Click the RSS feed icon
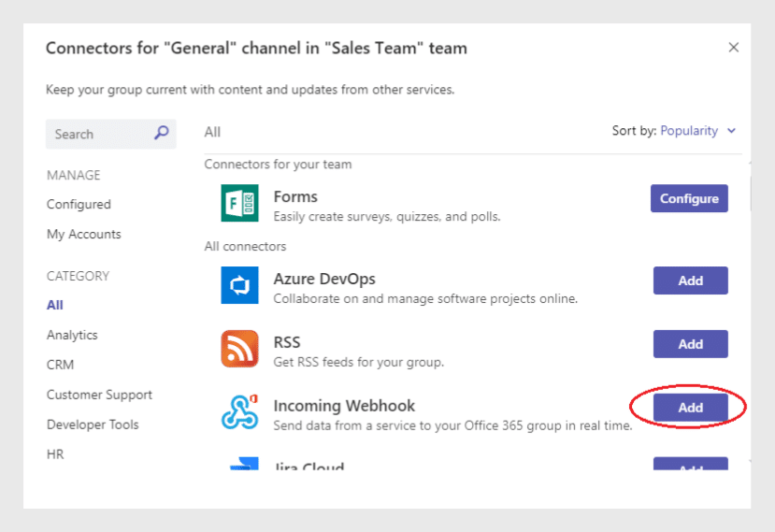 239,349
